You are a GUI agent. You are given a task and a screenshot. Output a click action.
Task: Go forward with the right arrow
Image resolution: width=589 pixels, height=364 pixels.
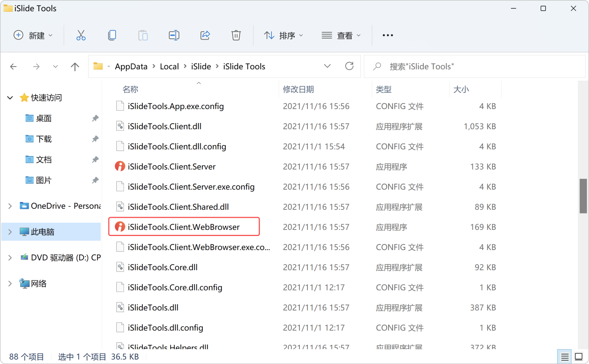click(36, 67)
